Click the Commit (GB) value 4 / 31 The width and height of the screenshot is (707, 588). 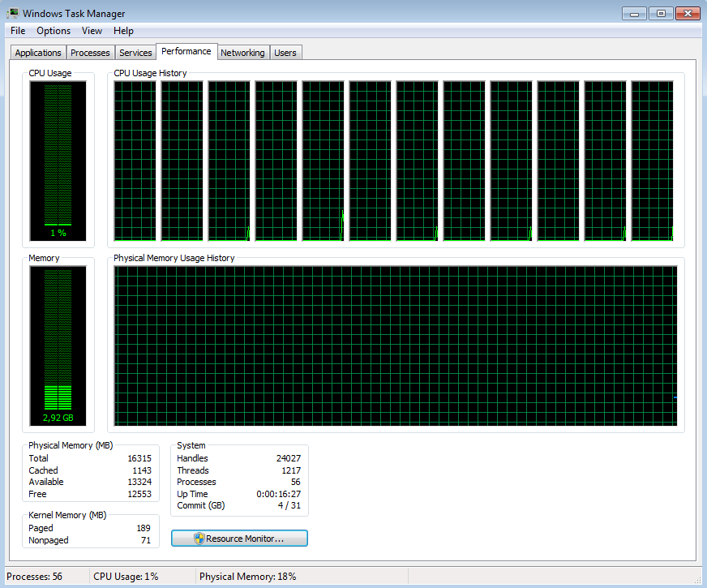click(289, 505)
